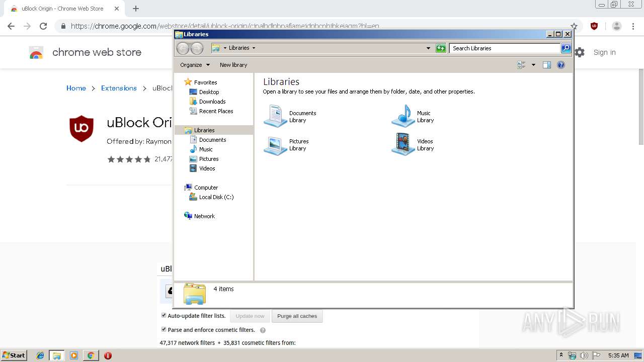Launch Internet Explorer from taskbar
Image resolution: width=644 pixels, height=362 pixels.
[40, 355]
